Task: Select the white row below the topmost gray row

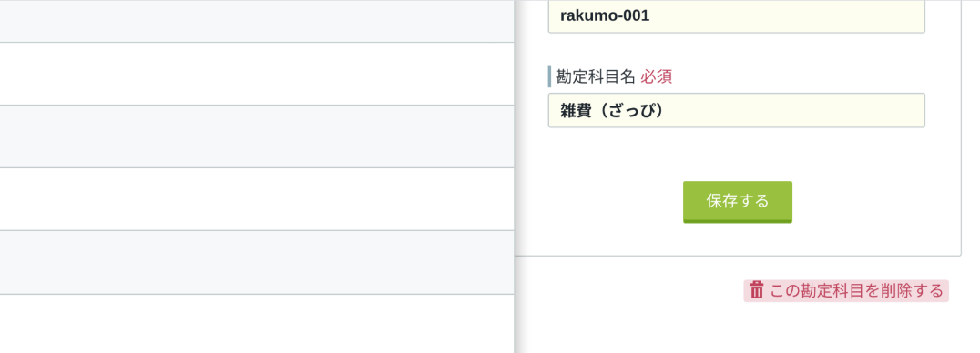Action: (257, 74)
